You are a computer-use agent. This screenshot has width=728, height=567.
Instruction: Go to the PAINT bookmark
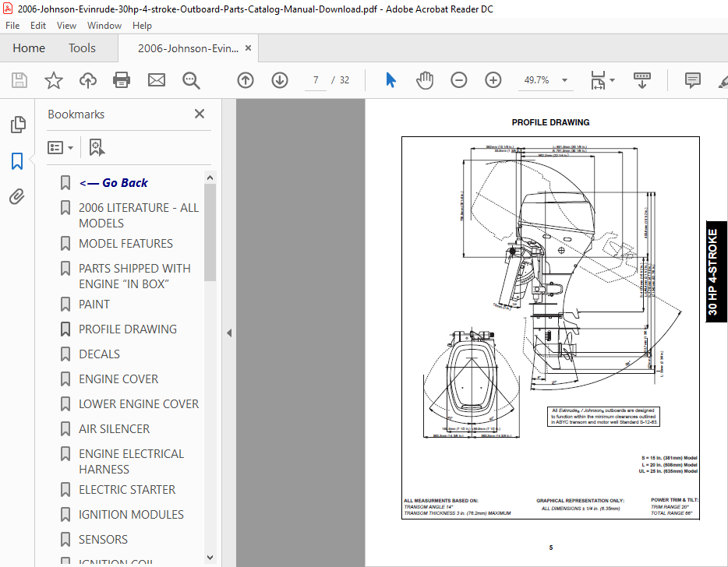94,305
